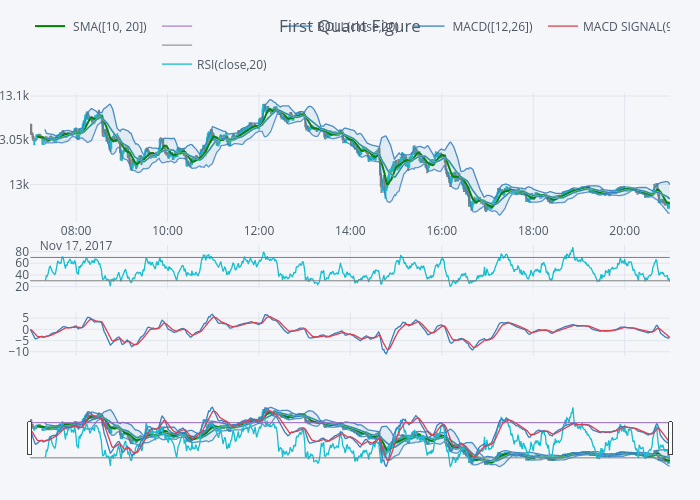Click the First Quant Figure chart title
The image size is (700, 500).
coord(349,26)
